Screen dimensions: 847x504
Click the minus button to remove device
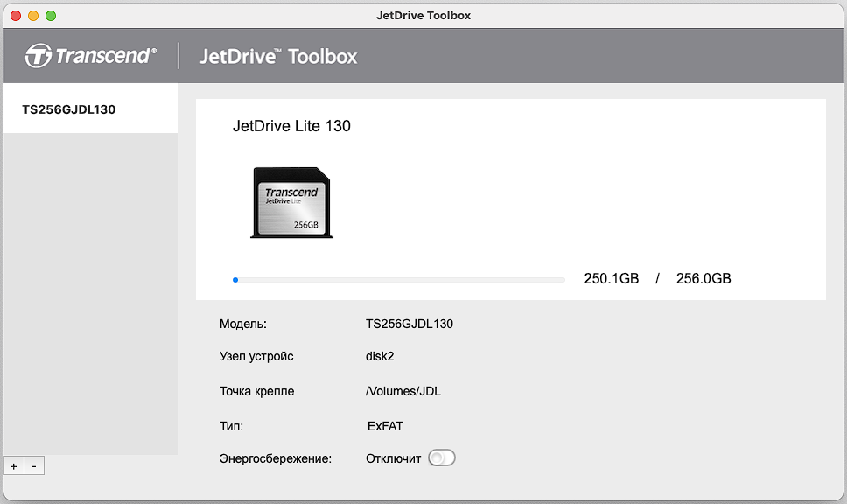coord(34,466)
